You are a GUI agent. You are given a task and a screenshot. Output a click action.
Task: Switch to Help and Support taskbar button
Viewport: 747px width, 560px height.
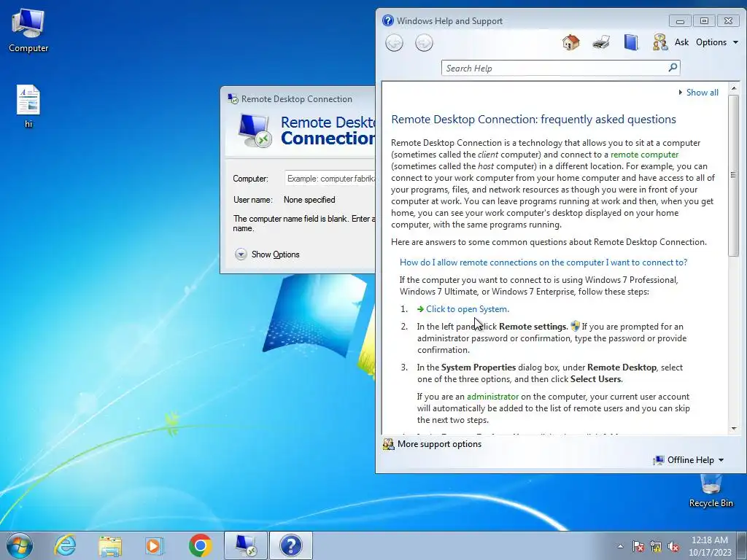pos(291,545)
